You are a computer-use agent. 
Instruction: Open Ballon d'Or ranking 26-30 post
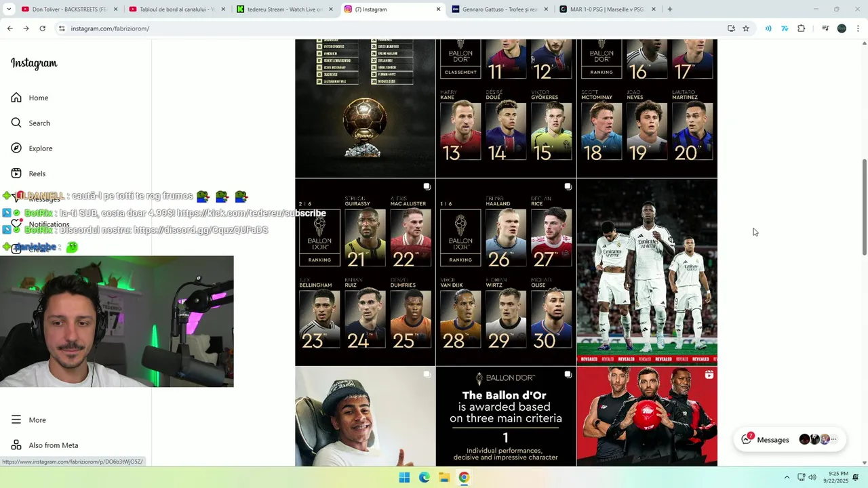pos(506,272)
